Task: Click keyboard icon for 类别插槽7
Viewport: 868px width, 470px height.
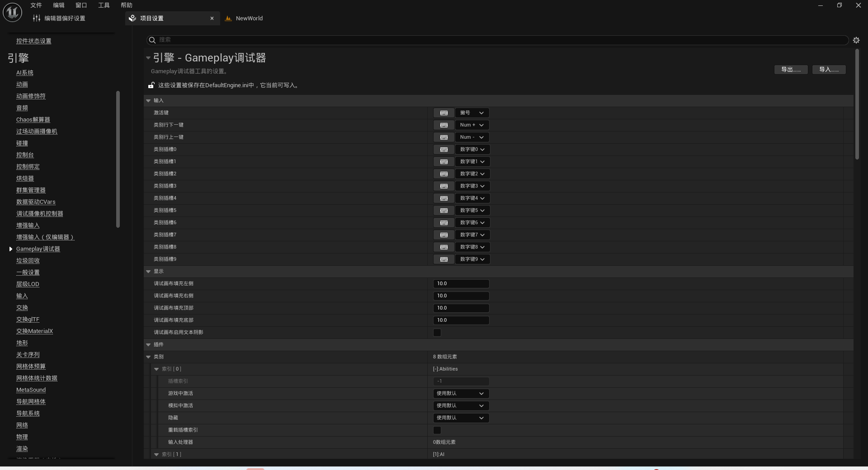Action: pos(444,235)
